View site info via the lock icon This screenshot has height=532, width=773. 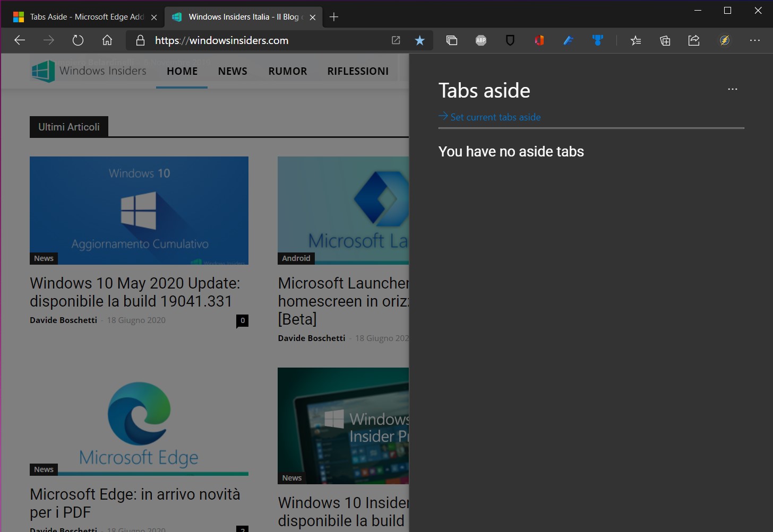[140, 40]
